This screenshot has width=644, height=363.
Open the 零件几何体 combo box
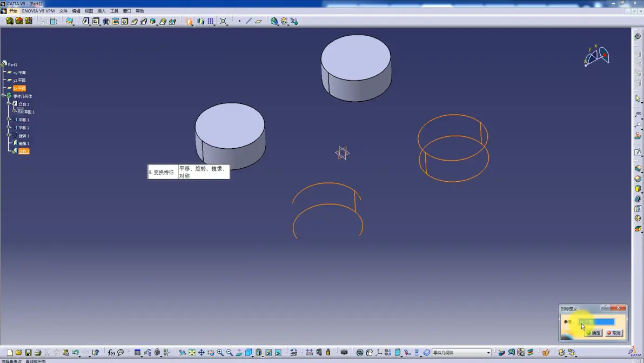click(461, 353)
